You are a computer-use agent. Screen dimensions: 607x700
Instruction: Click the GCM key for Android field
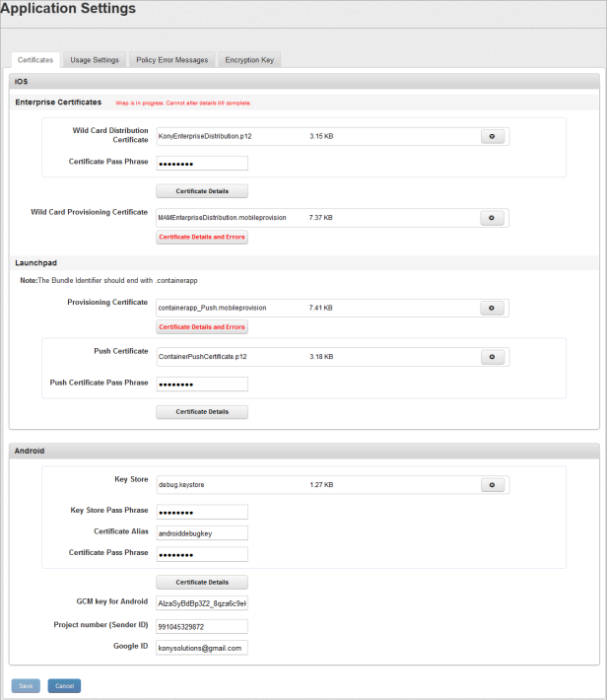click(202, 603)
